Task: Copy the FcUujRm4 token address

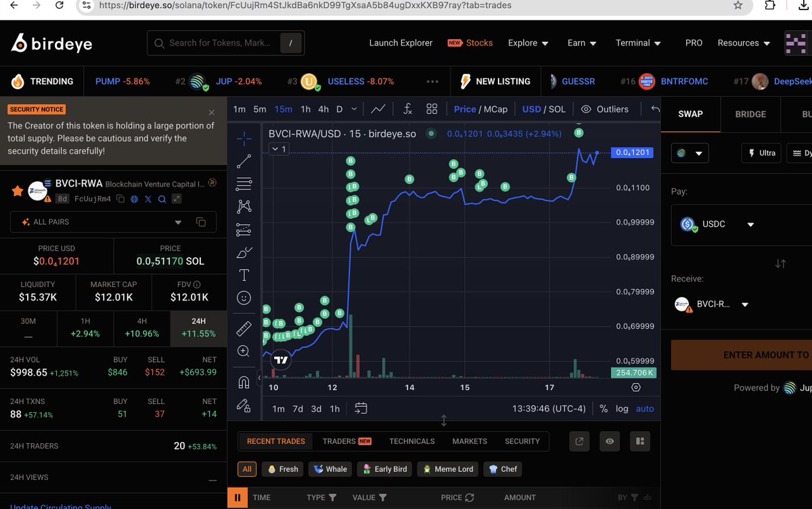Action: coord(120,199)
